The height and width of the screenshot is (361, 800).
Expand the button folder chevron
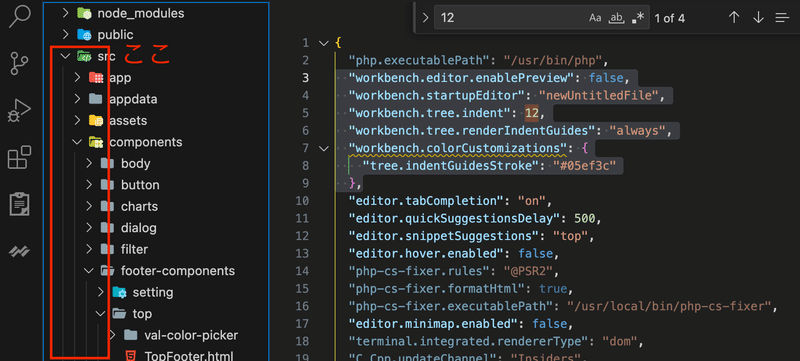pos(89,185)
